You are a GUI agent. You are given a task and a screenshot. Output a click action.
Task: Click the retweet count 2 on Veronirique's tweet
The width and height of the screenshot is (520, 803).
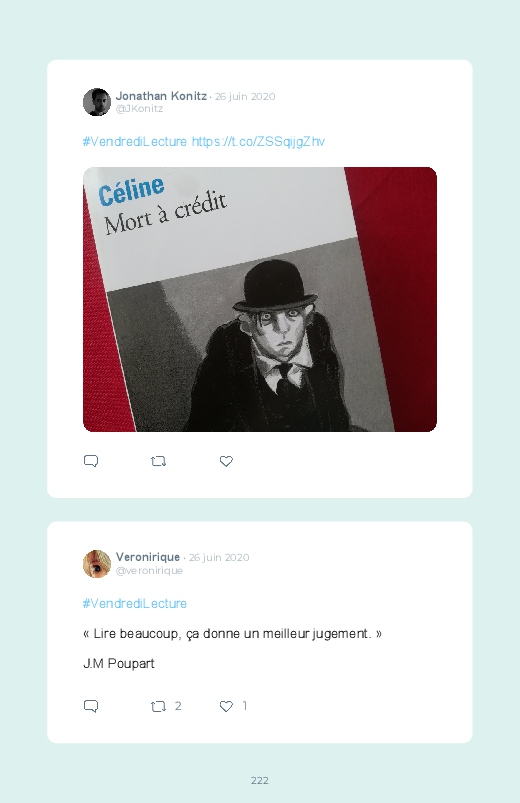point(178,706)
